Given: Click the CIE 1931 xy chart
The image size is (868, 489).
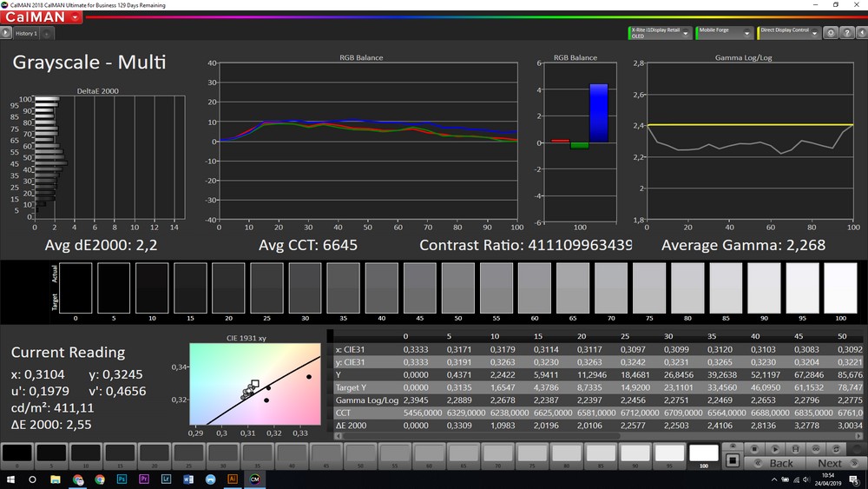Looking at the screenshot, I should 254,384.
